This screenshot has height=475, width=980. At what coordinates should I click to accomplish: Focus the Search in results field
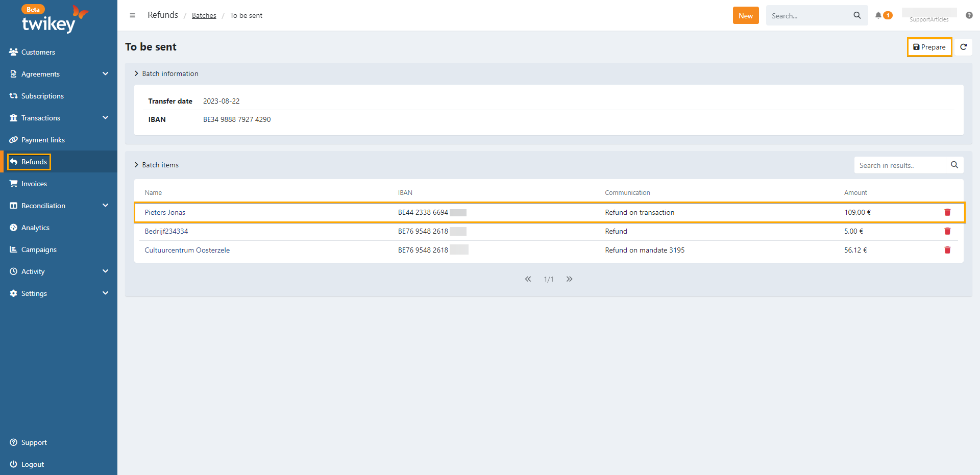[900, 165]
